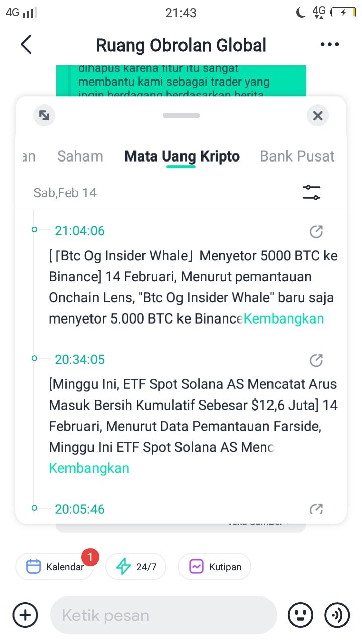Viewport: 362px width, 644px height.
Task: Open the news filter settings icon
Action: click(311, 192)
